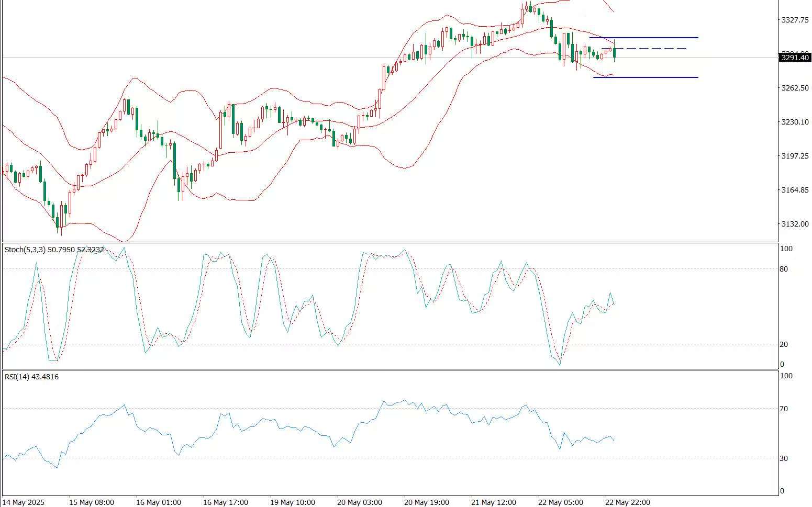
Task: Select the 20 May 03:00 time label
Action: [360, 502]
